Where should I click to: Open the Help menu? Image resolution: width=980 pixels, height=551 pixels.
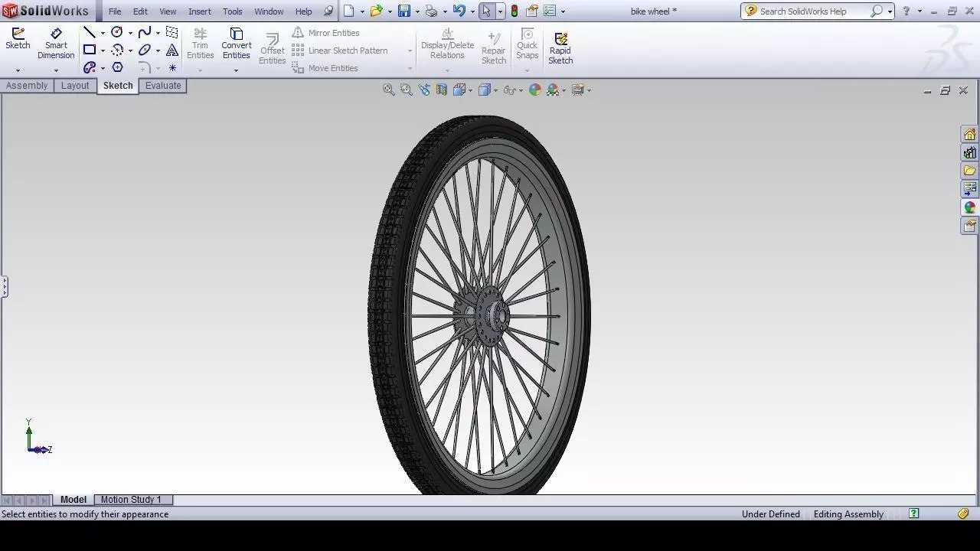point(304,11)
